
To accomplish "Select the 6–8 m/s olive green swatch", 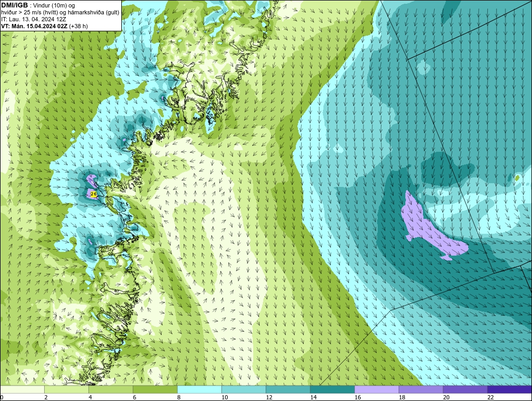I will pyautogui.click(x=155, y=389).
